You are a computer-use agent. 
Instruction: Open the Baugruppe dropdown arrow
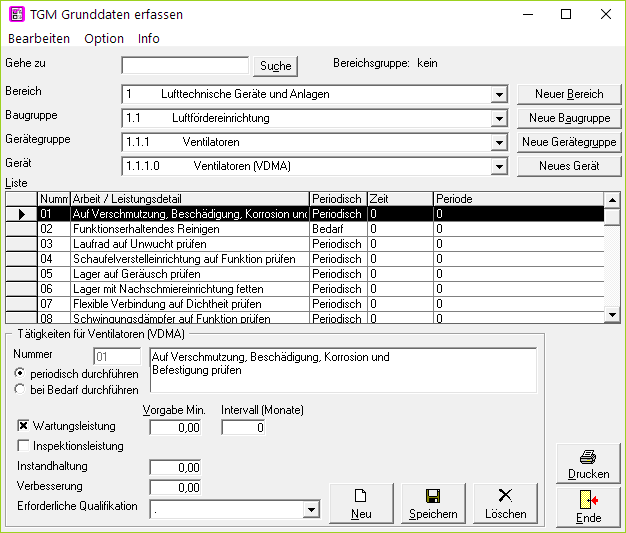(x=499, y=119)
